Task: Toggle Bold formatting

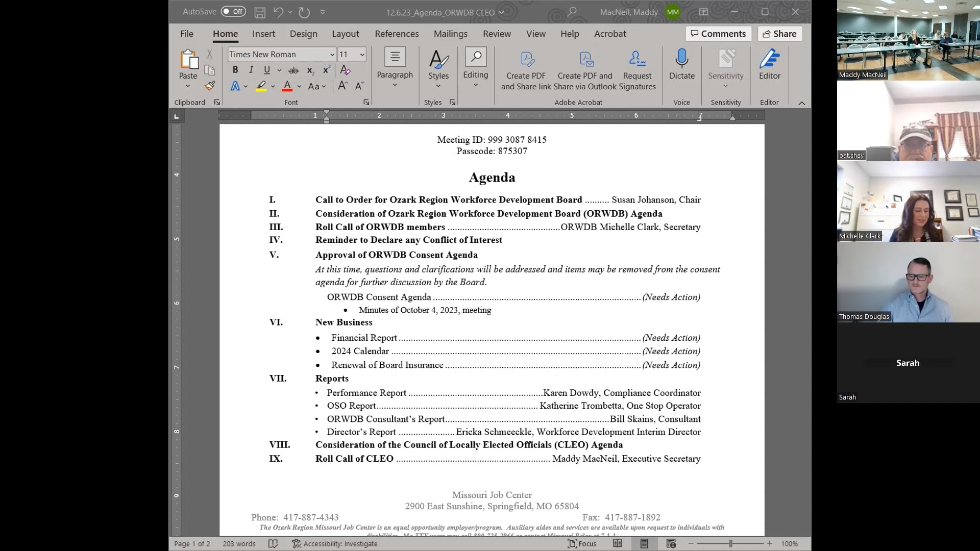Action: coord(235,70)
